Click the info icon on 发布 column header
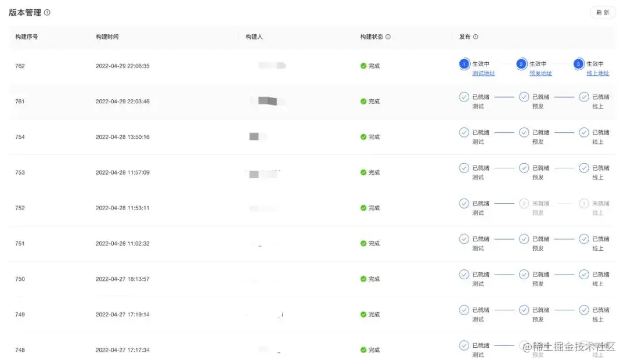The height and width of the screenshot is (364, 627). point(476,36)
